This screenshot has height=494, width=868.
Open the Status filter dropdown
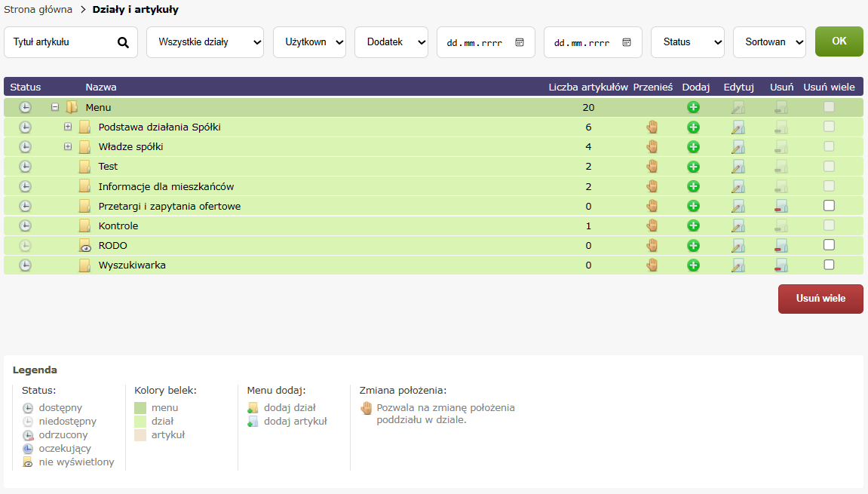tap(687, 42)
